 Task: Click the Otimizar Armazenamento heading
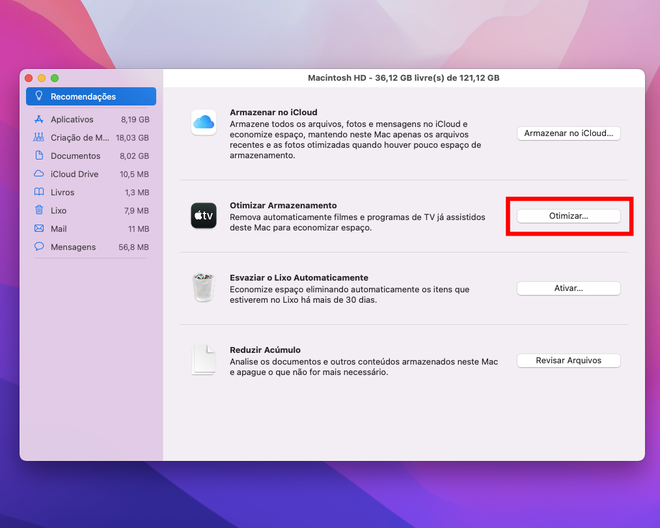[283, 205]
